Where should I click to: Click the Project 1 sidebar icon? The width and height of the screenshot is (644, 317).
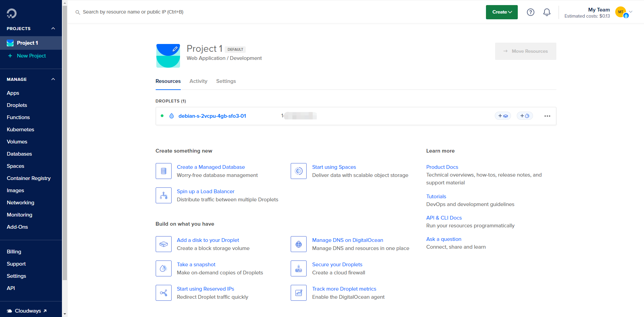click(10, 43)
